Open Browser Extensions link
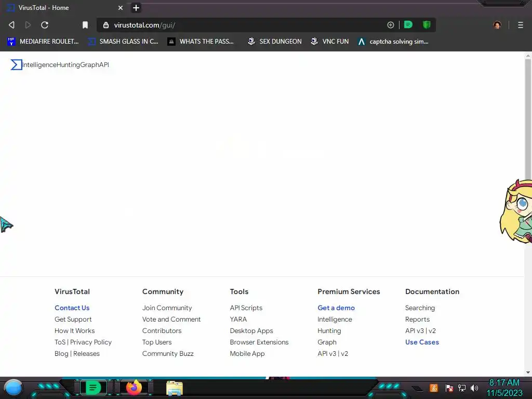The height and width of the screenshot is (399, 532). [x=259, y=342]
